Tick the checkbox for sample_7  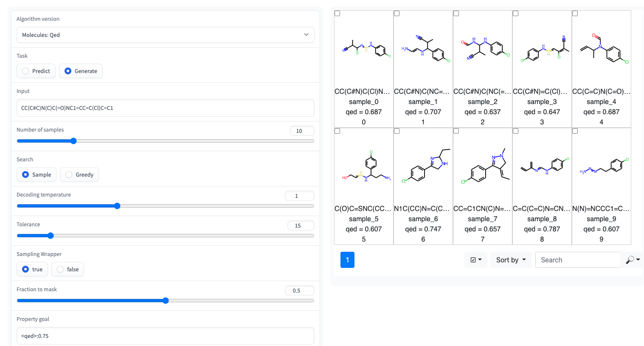[x=456, y=131]
